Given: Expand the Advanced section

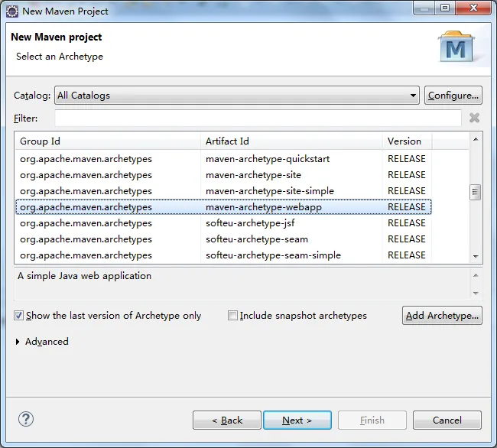Looking at the screenshot, I should (x=18, y=342).
